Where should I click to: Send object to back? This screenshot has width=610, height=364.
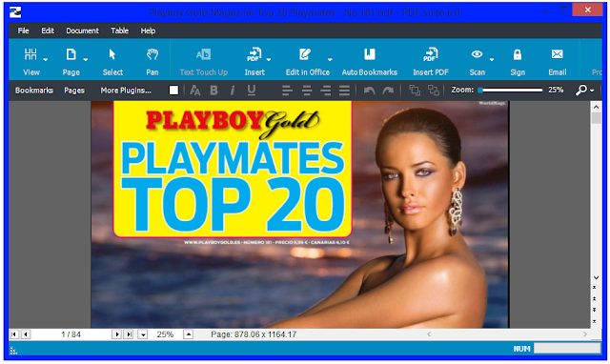(x=434, y=91)
